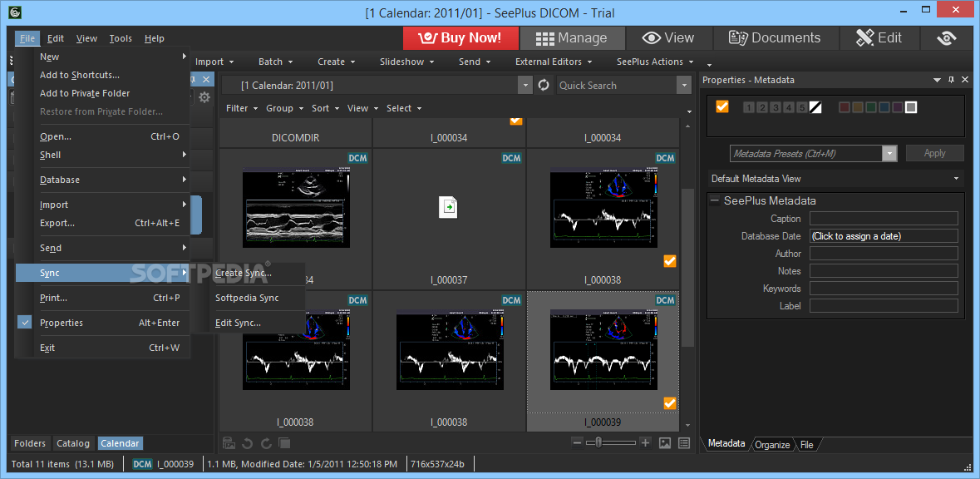Select Export in File menu
The image size is (980, 479).
click(x=110, y=223)
